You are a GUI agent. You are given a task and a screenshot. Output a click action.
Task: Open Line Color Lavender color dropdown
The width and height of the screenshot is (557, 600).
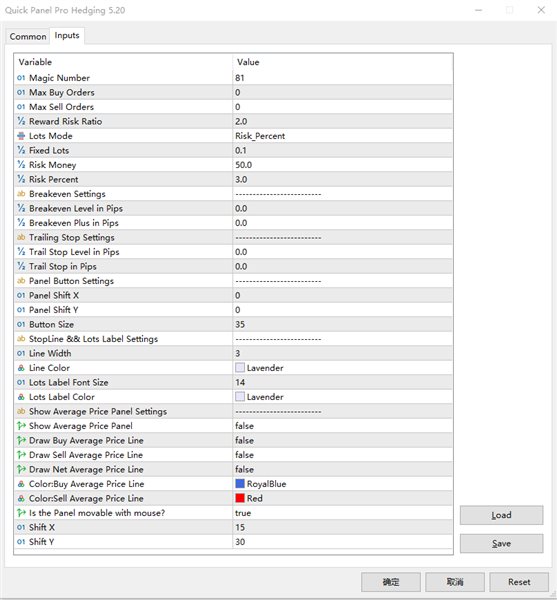(x=342, y=368)
